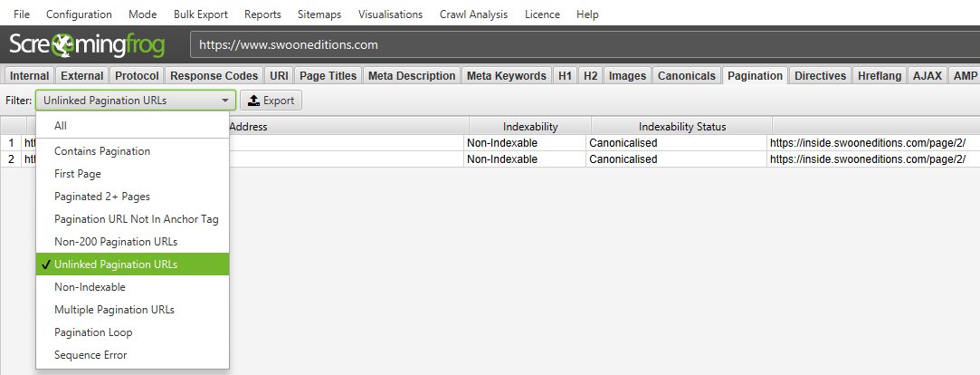The height and width of the screenshot is (375, 980).
Task: Select the Pagination tab
Action: (x=755, y=76)
